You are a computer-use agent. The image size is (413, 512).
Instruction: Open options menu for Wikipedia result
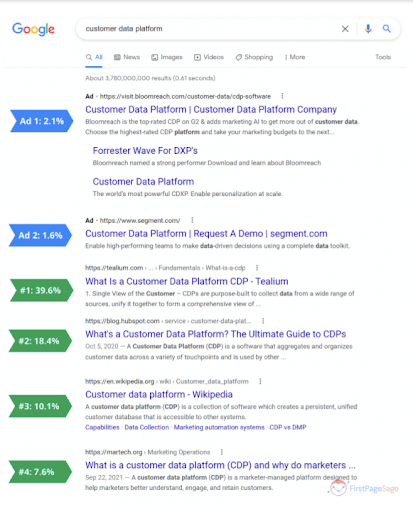[260, 381]
